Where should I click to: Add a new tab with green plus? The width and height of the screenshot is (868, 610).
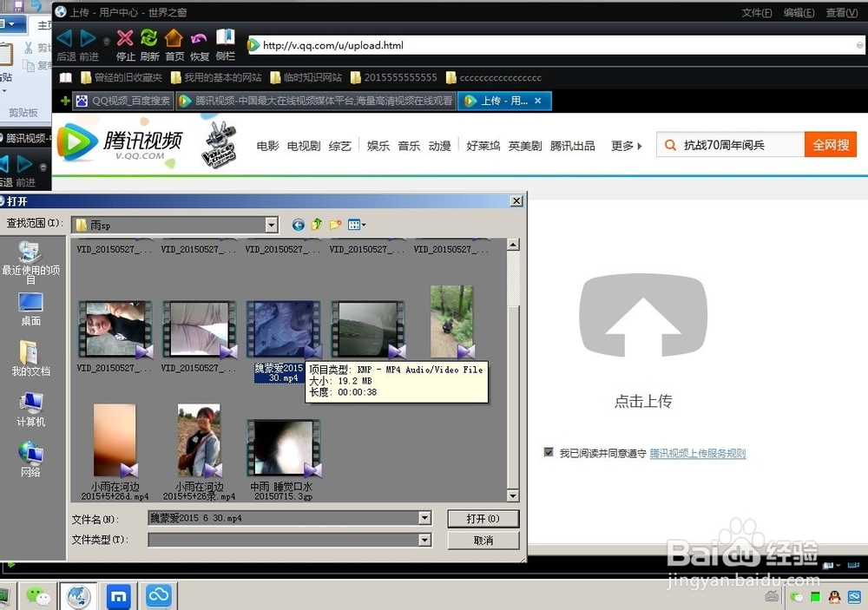point(65,101)
